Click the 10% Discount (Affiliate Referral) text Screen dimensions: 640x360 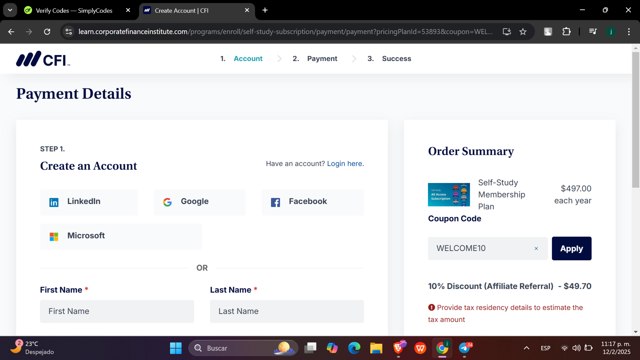tap(491, 286)
